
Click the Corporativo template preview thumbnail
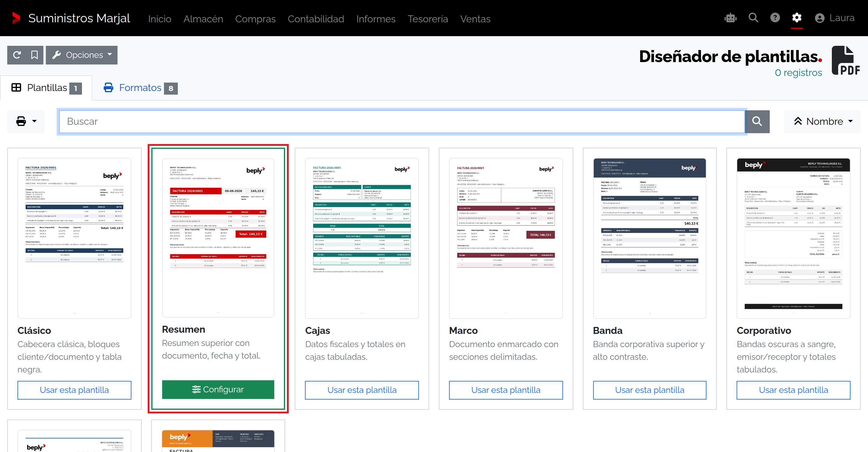point(793,238)
